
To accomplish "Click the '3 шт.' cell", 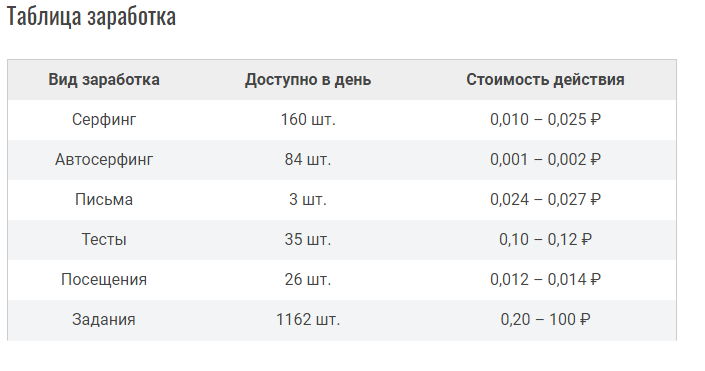I will point(308,200).
